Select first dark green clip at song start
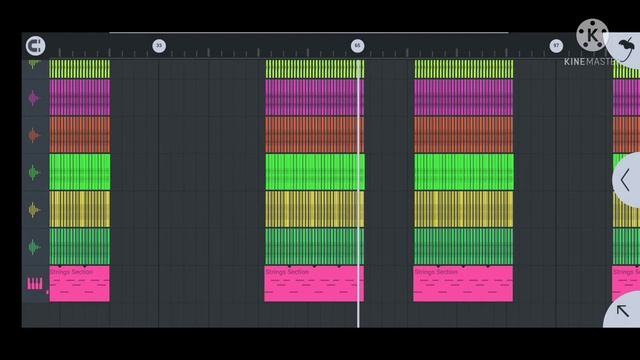The width and height of the screenshot is (640, 360). point(80,246)
